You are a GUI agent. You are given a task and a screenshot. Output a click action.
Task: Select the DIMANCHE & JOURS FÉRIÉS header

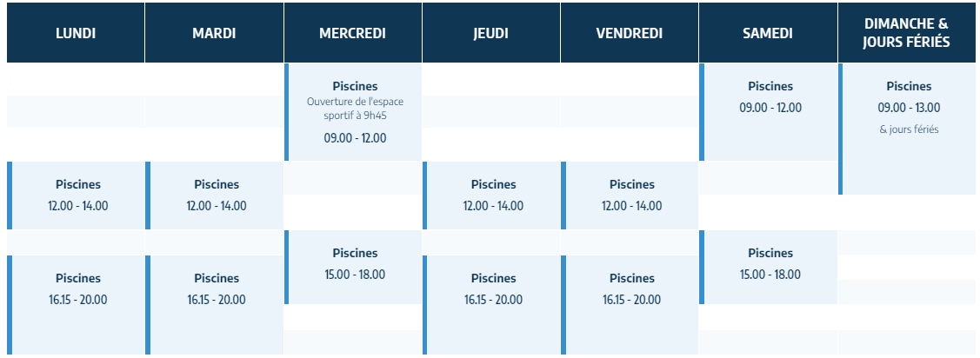click(x=907, y=32)
